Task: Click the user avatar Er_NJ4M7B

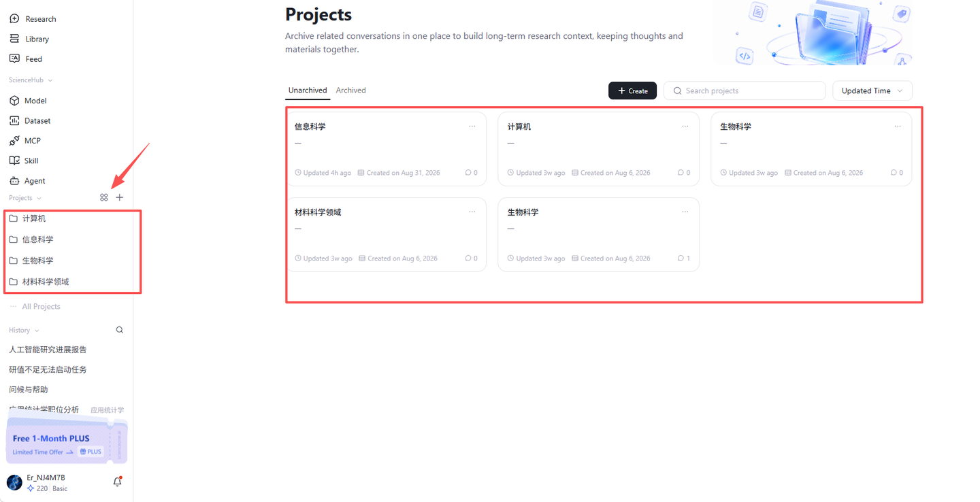Action: 14,482
